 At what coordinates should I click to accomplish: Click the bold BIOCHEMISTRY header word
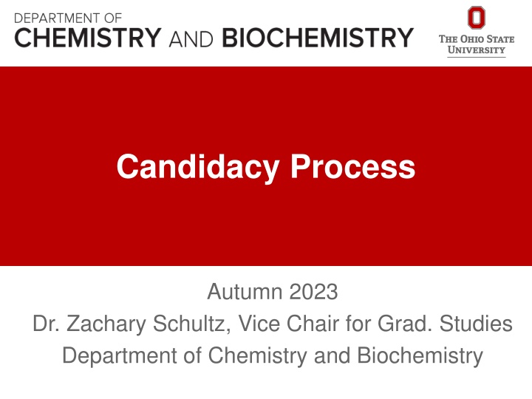318,37
